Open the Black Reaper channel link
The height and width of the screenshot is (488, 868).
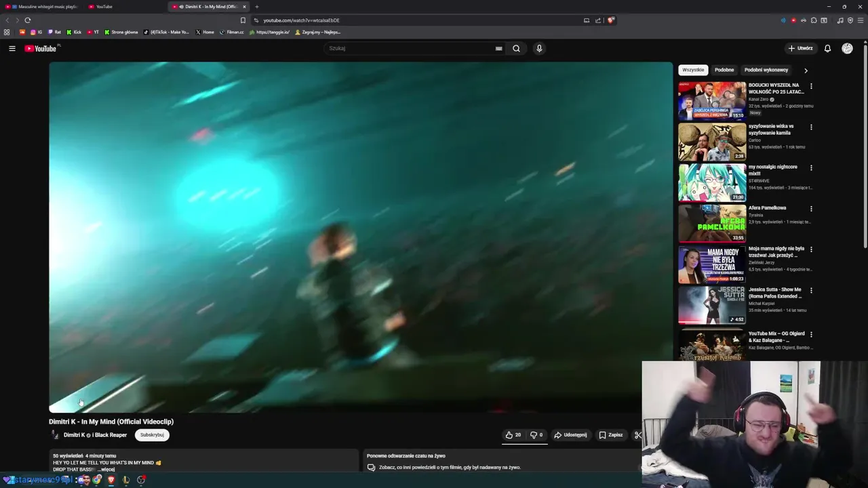click(x=111, y=435)
